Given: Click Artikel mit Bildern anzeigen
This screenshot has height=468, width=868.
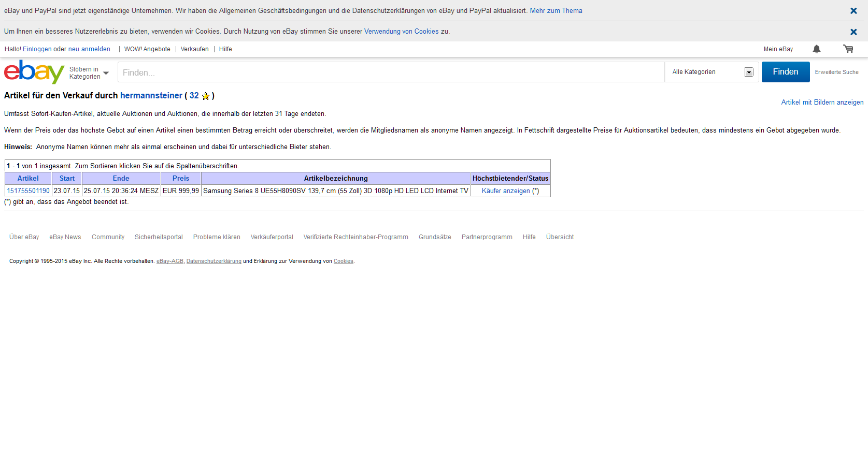Looking at the screenshot, I should coord(822,103).
